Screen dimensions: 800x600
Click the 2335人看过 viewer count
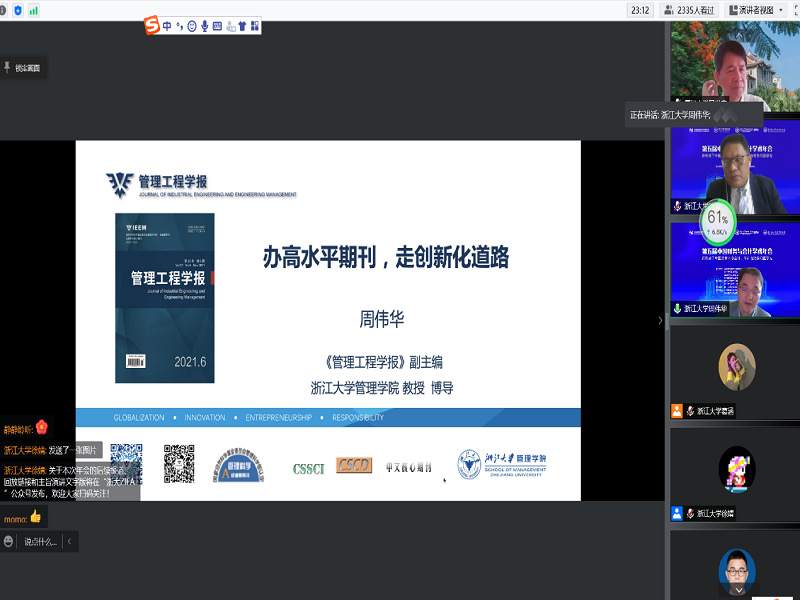693,10
